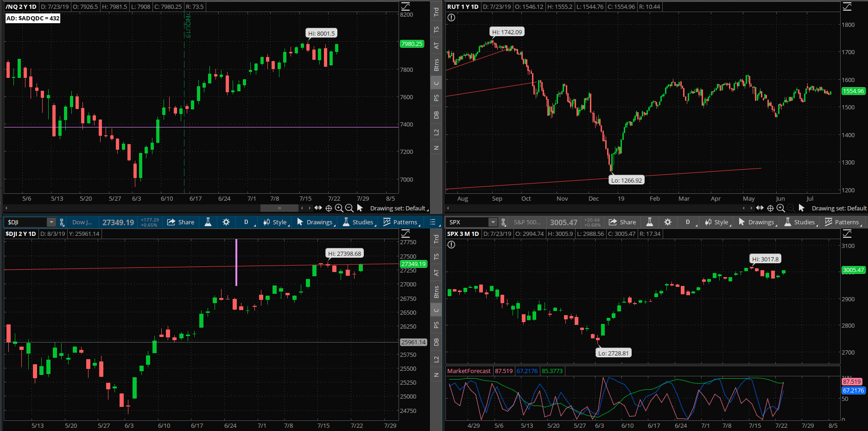Open the Drawings menu in SPX toolbar

click(758, 222)
